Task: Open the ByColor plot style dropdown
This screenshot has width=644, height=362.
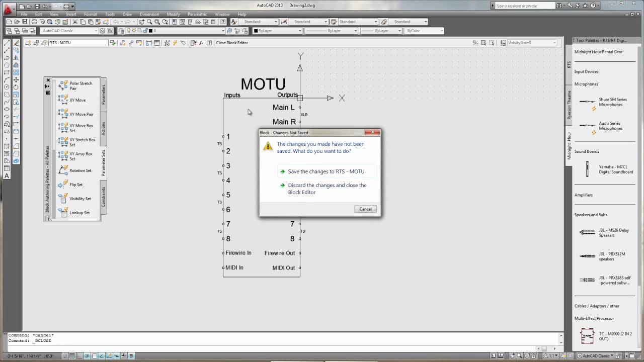Action: [425, 31]
